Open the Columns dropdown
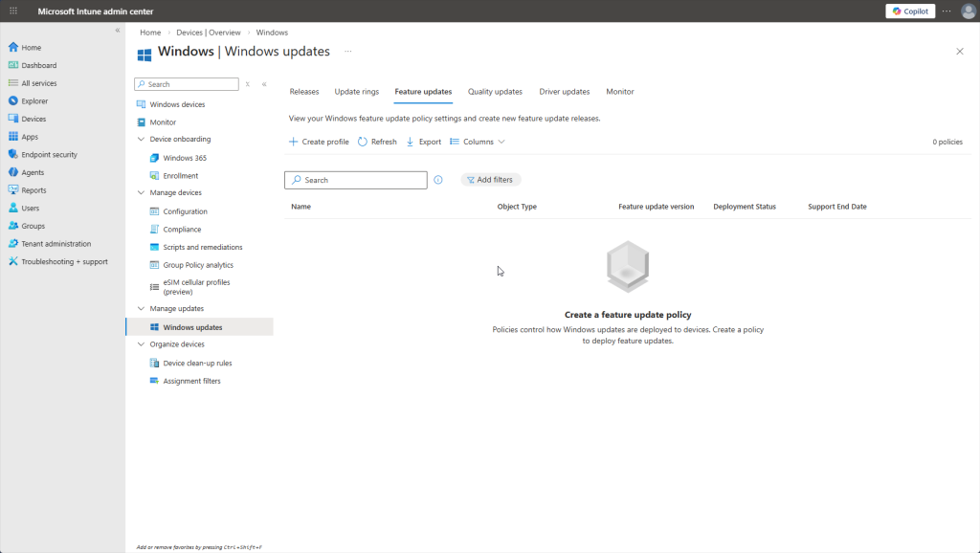The width and height of the screenshot is (980, 553). click(478, 142)
